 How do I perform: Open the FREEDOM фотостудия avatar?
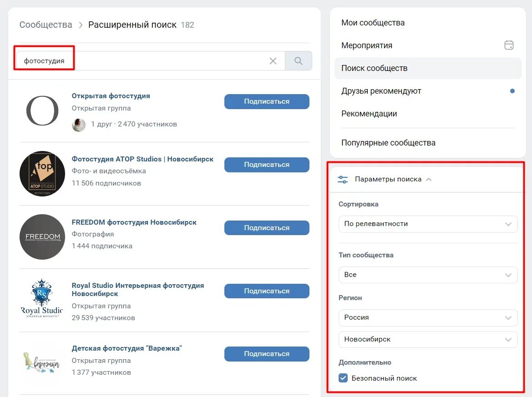(42, 236)
